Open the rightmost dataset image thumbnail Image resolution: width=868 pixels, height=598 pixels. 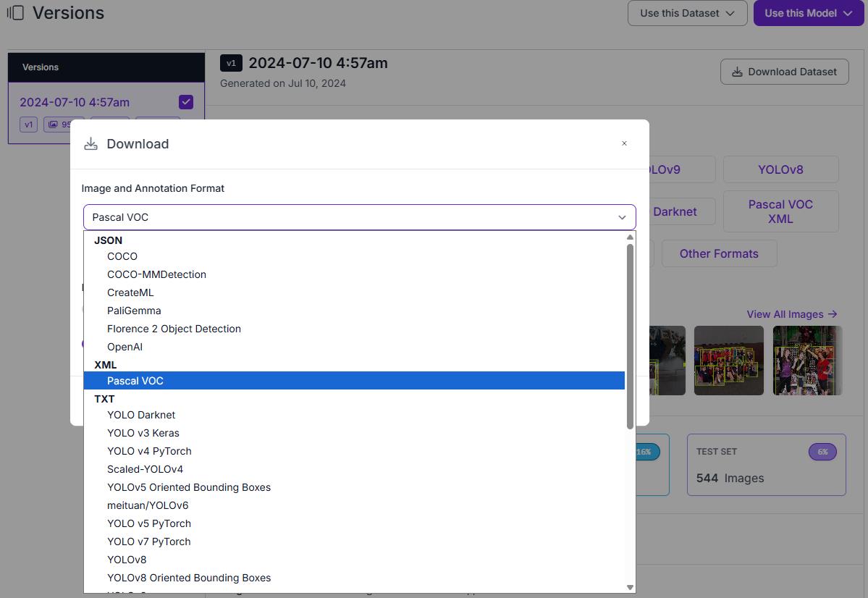(x=807, y=360)
